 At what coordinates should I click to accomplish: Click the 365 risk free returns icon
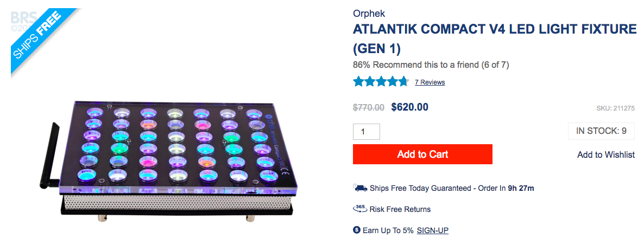click(360, 209)
